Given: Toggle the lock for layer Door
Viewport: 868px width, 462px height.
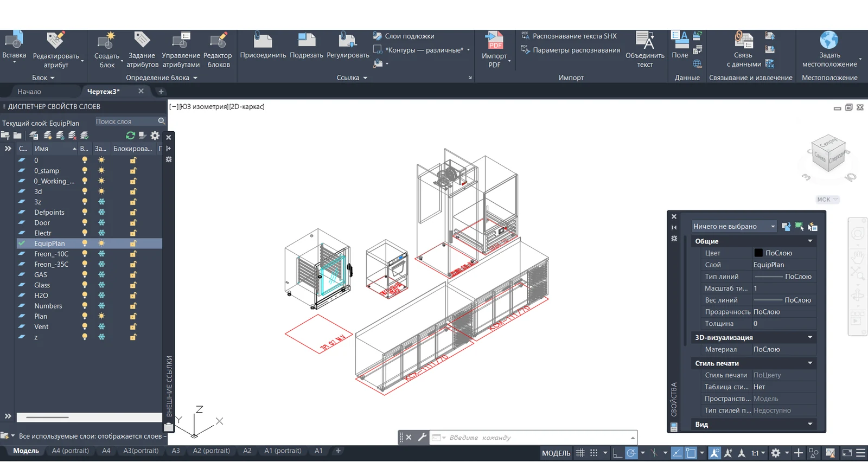Looking at the screenshot, I should click(133, 222).
